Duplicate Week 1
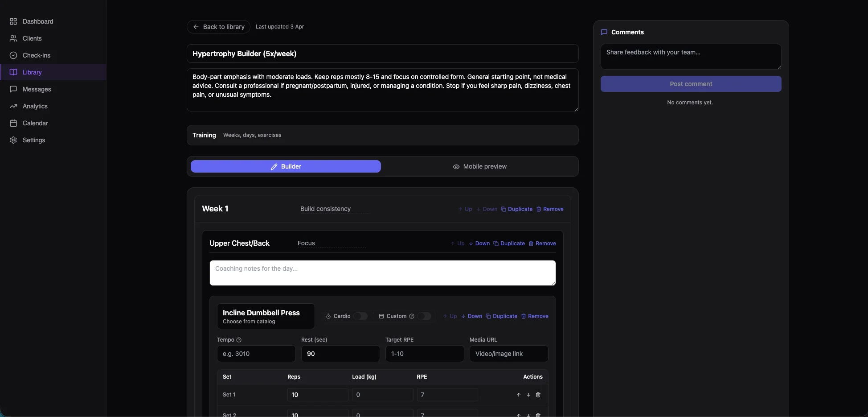 point(516,209)
